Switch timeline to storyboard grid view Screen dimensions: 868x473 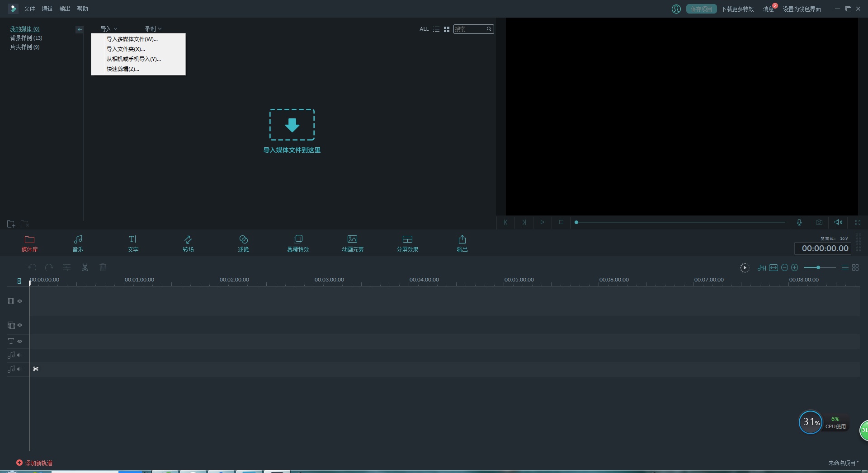(x=855, y=267)
